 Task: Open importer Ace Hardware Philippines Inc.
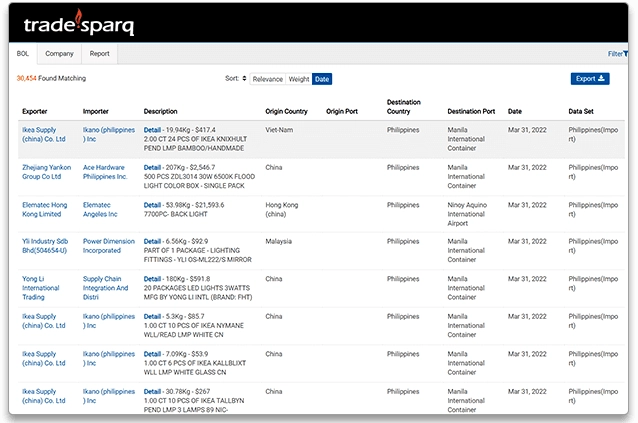point(105,172)
